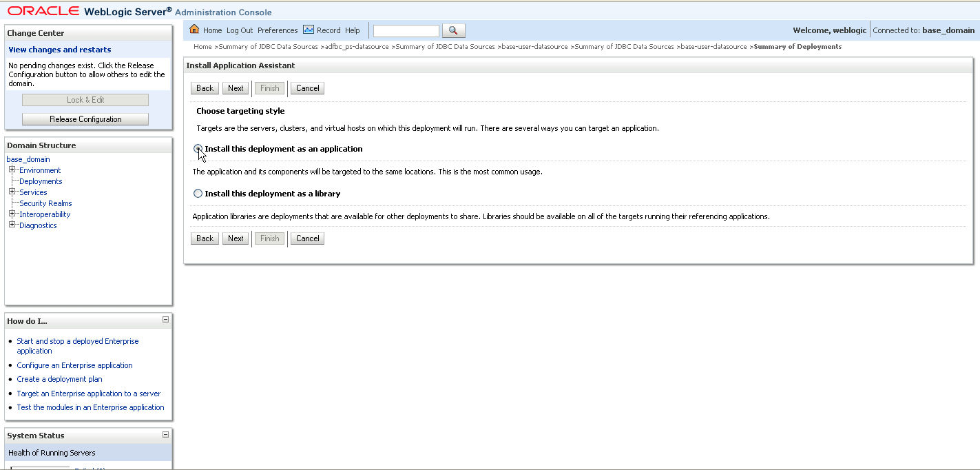Click Connected to: base_domain text

[924, 30]
